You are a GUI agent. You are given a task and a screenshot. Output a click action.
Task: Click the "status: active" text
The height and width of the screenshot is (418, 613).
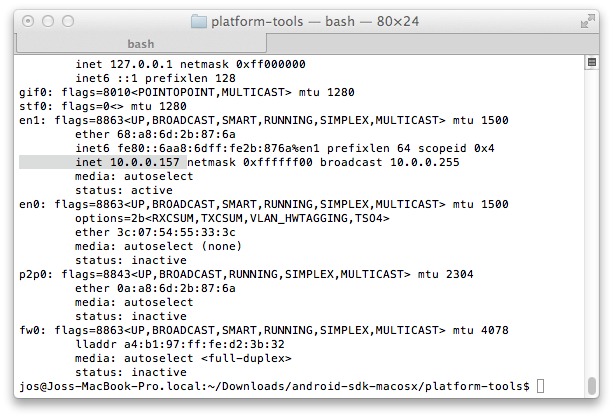[124, 189]
